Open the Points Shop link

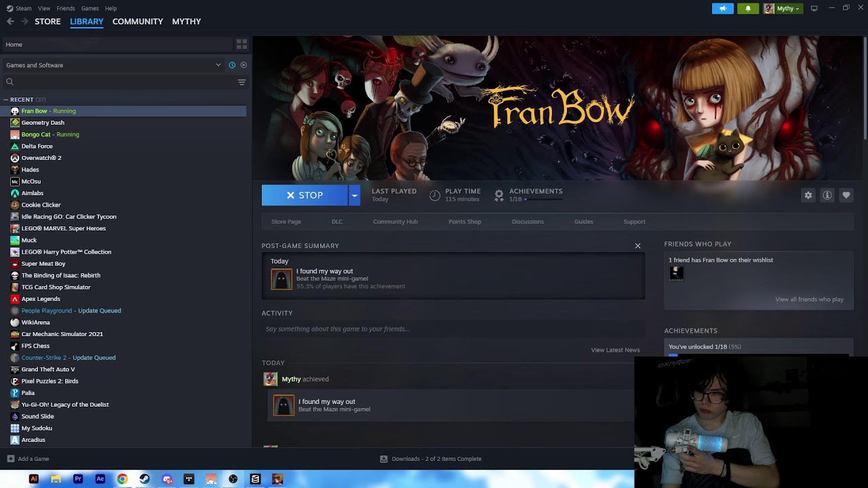[465, 222]
